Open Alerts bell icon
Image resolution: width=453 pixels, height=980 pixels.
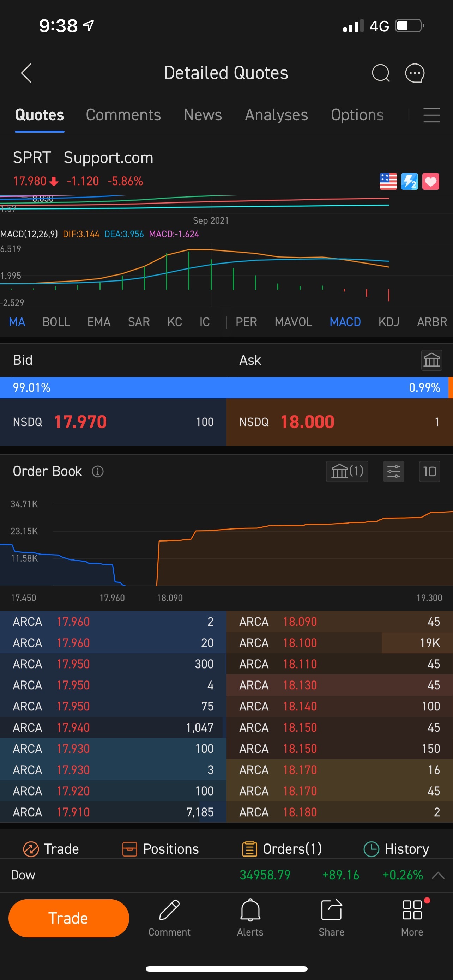tap(250, 918)
